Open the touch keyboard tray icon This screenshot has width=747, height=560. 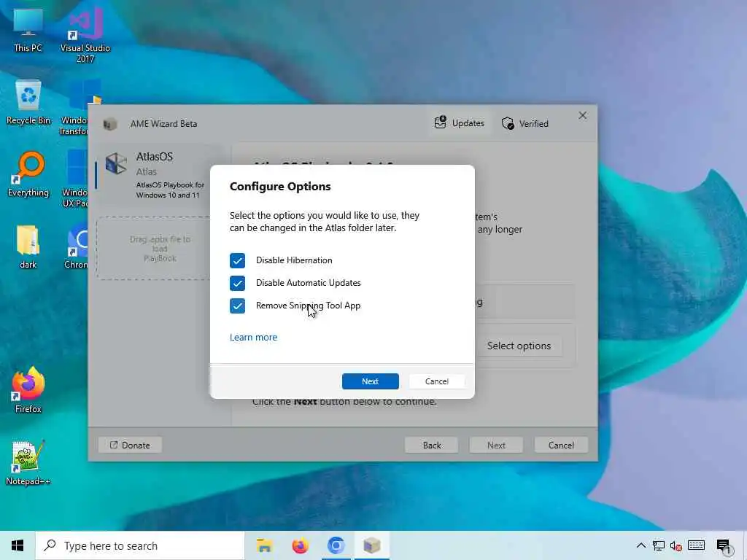point(697,545)
